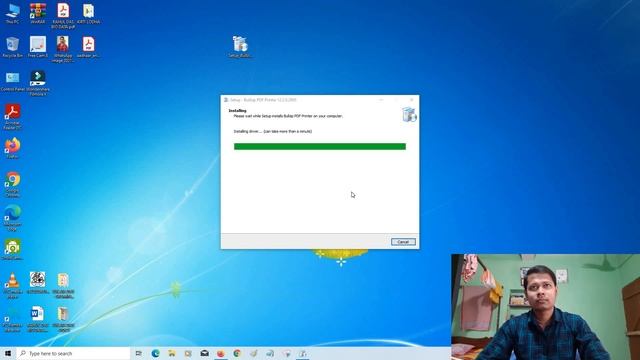Open Firefox desktop shortcut
The width and height of the screenshot is (640, 360).
coord(13,148)
